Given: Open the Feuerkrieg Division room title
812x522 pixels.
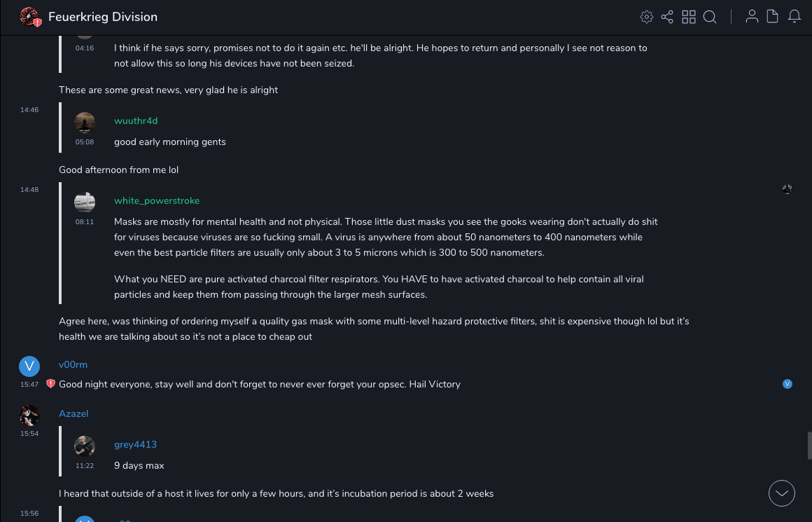Looking at the screenshot, I should 103,17.
